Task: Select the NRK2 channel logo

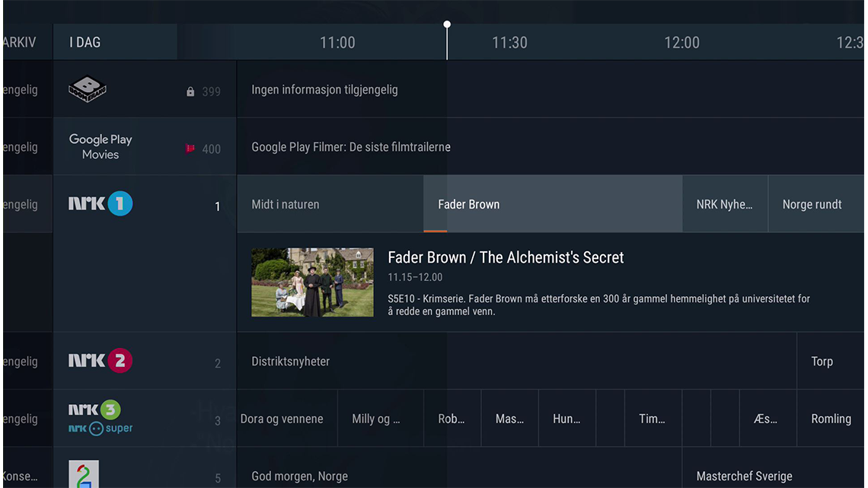Action: 100,361
